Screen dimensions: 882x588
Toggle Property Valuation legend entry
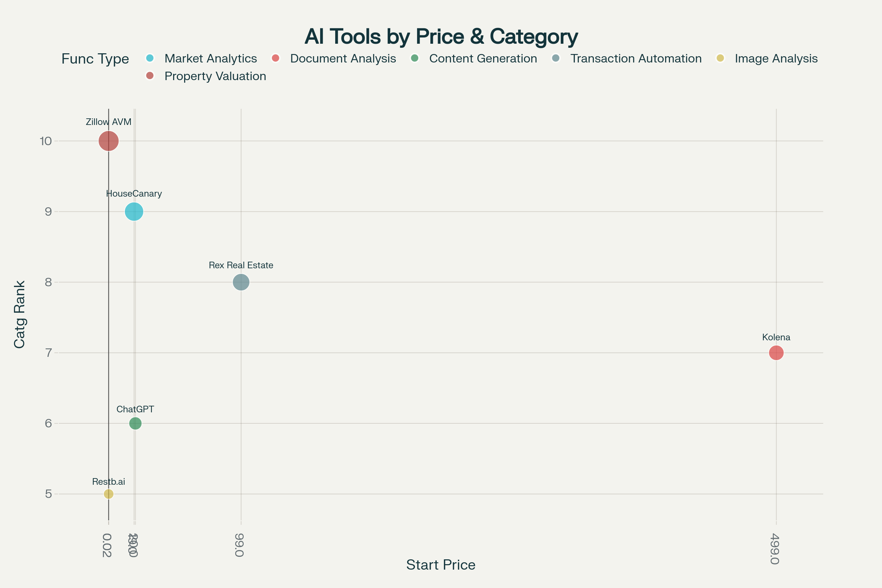click(x=206, y=76)
